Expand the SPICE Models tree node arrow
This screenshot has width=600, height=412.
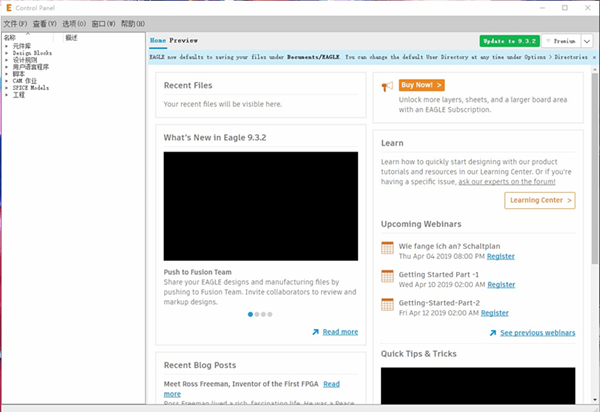tap(7, 88)
